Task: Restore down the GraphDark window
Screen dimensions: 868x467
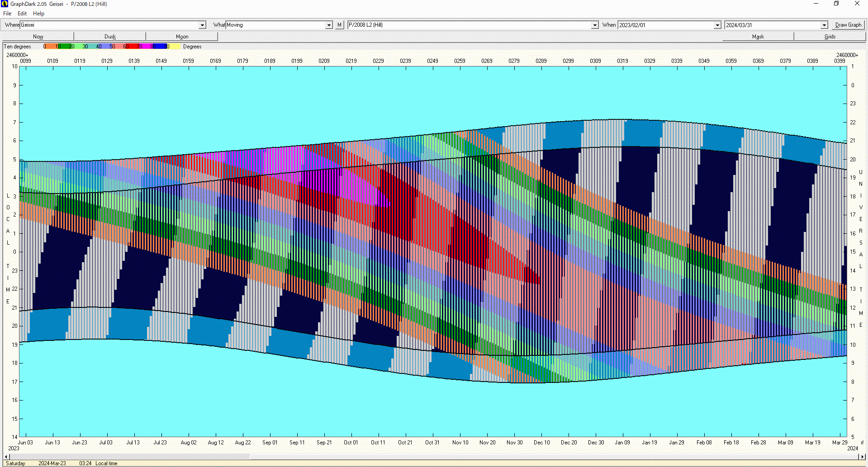Action: pos(836,4)
